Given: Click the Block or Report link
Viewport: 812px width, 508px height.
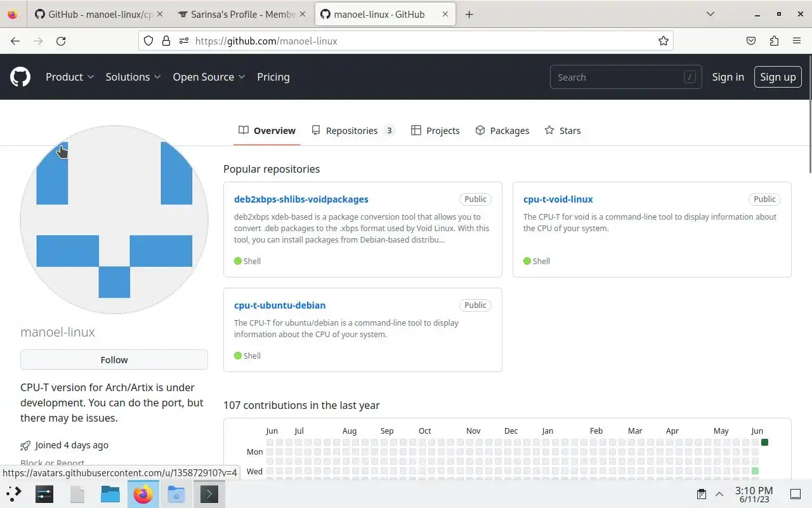Looking at the screenshot, I should (x=53, y=463).
